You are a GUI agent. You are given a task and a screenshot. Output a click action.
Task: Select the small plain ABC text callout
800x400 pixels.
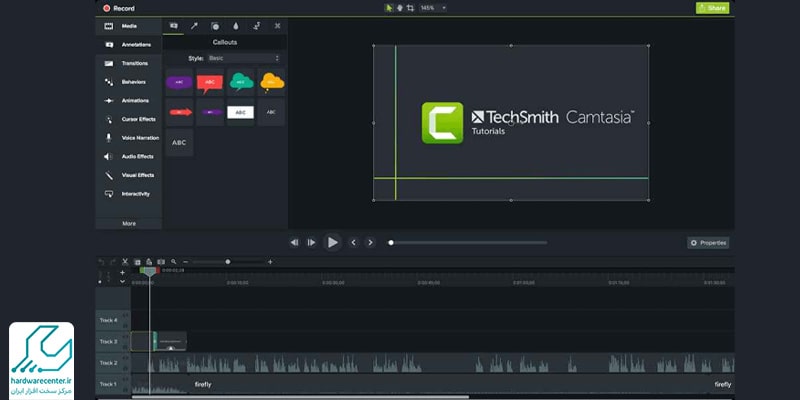coord(271,112)
